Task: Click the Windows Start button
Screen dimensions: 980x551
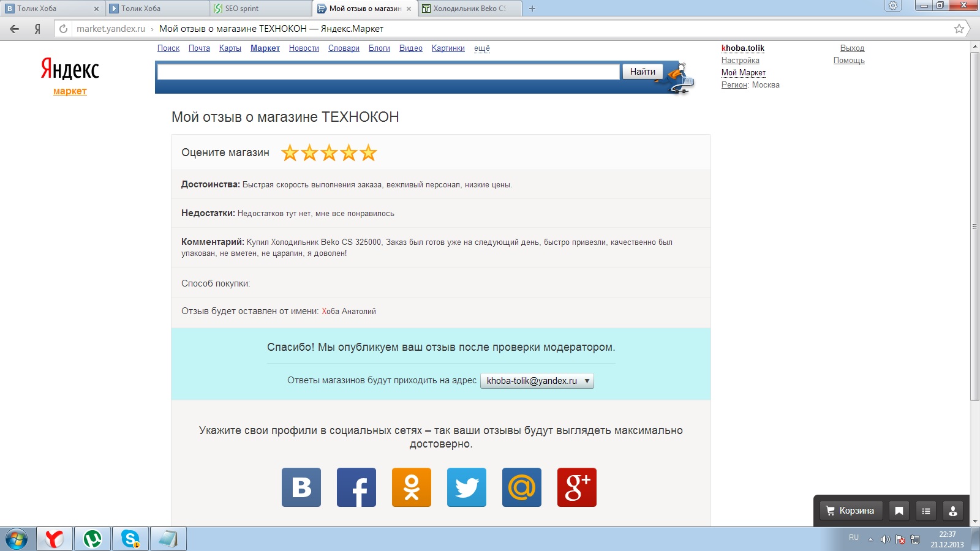Action: click(x=17, y=539)
